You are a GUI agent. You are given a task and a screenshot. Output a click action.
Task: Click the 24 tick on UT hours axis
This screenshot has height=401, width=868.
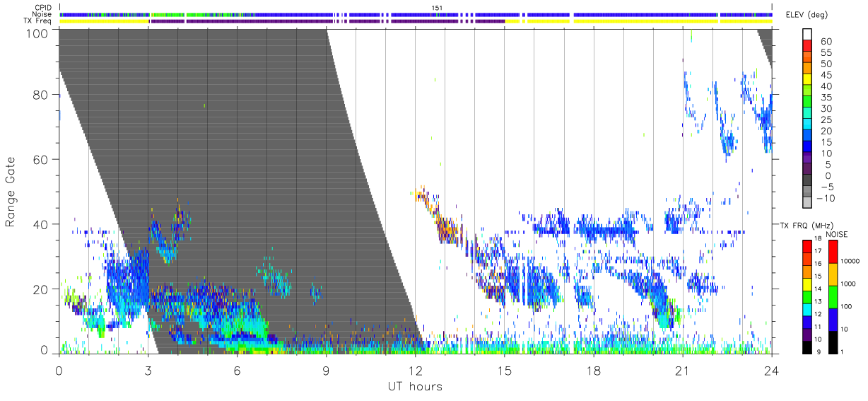[x=772, y=371]
